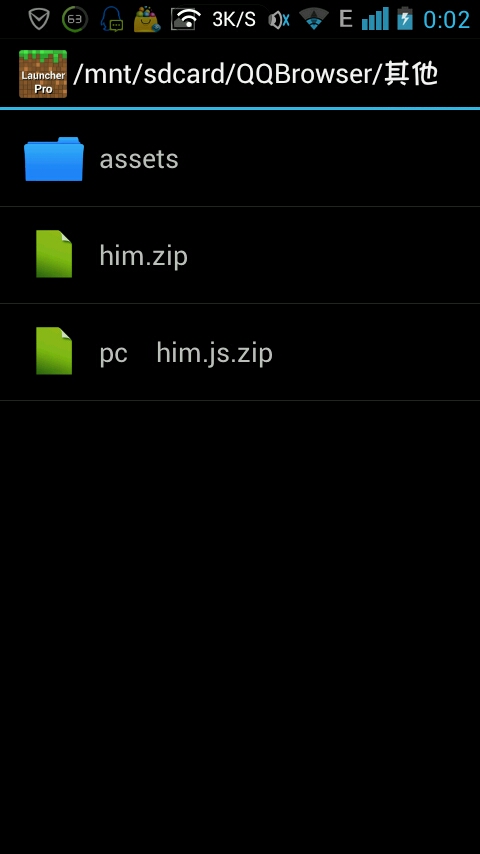
Task: Choose the him.zip list entry
Action: [x=240, y=255]
